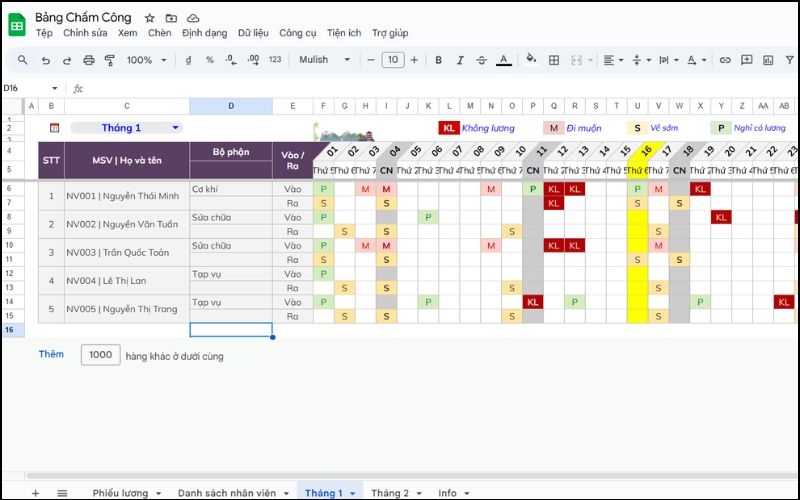
Task: Open the borders tool
Action: pos(554,60)
